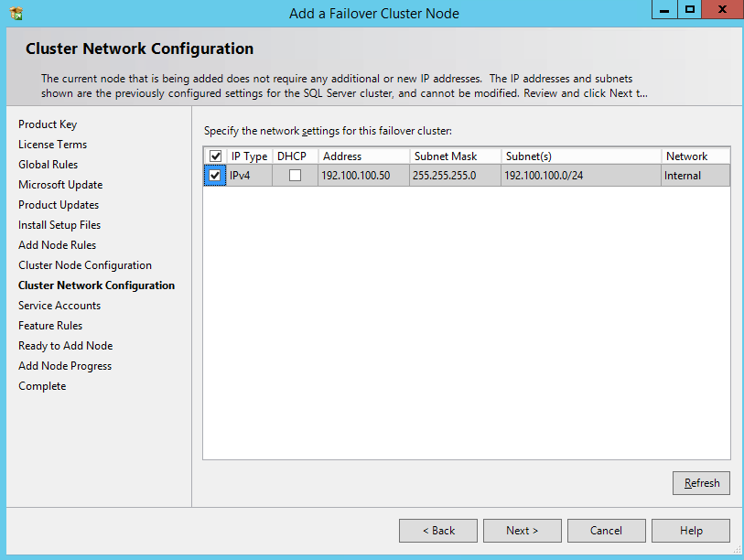Open Help for this setup page
Screen dimensions: 744x560
pyautogui.click(x=691, y=531)
